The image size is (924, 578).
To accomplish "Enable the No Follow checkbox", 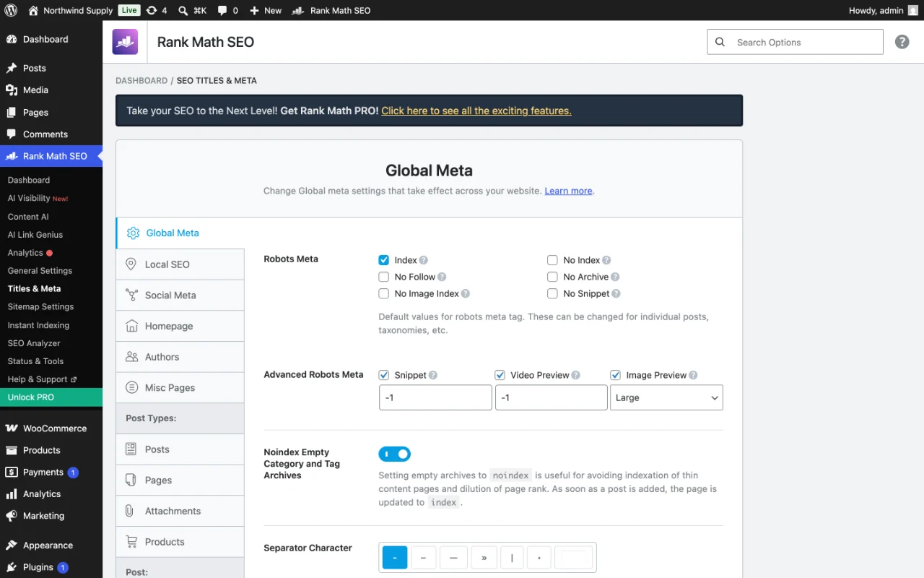I will (x=384, y=277).
